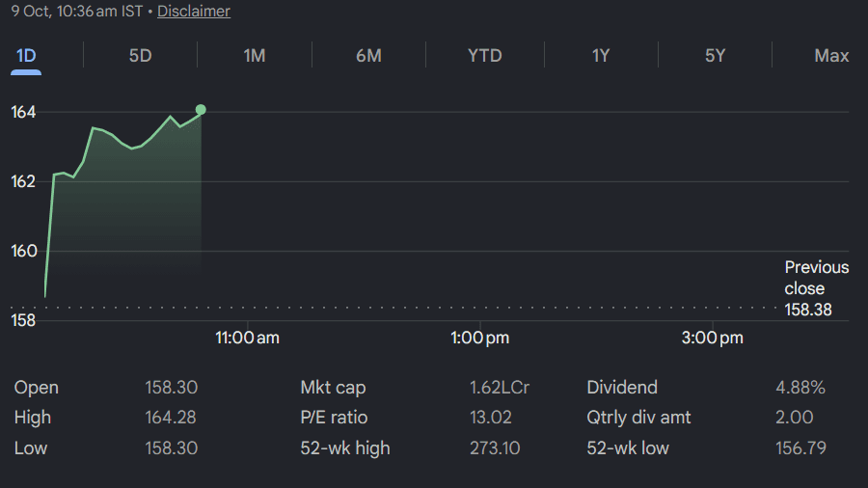Open the Disclaimer link
Screen dimensions: 868x488
(194, 11)
